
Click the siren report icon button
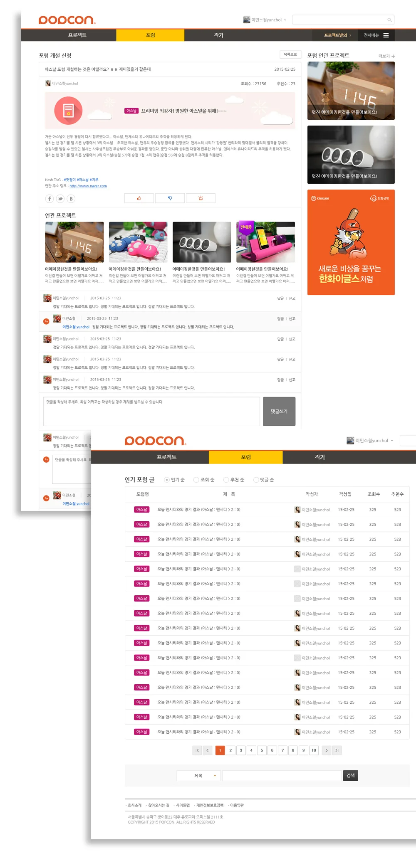pyautogui.click(x=201, y=198)
